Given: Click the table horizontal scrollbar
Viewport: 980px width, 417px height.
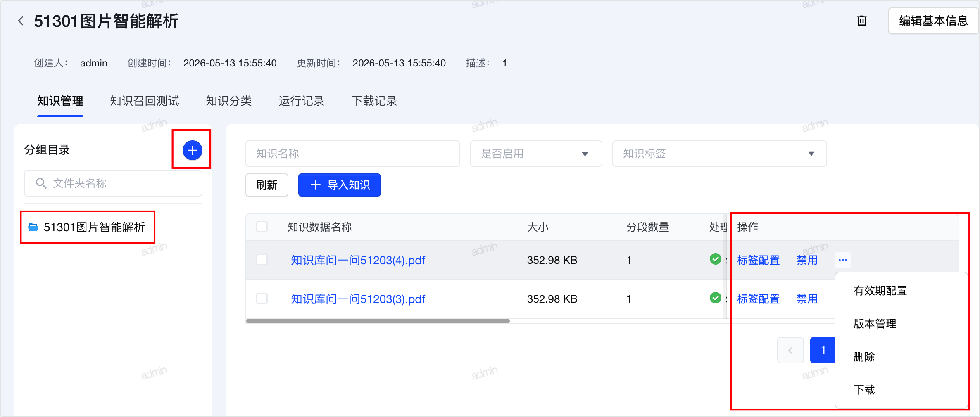Looking at the screenshot, I should pos(378,320).
